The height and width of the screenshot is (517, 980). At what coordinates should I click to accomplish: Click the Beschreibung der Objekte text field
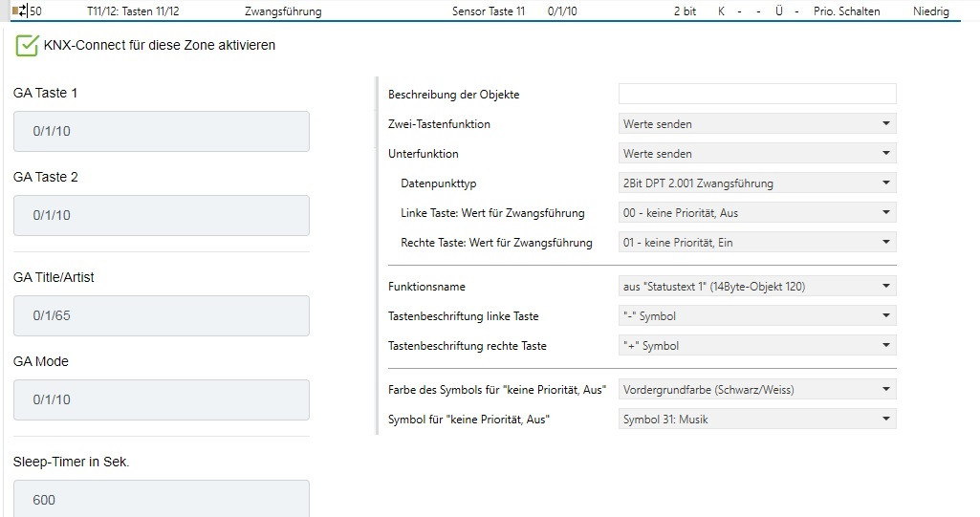tap(756, 94)
